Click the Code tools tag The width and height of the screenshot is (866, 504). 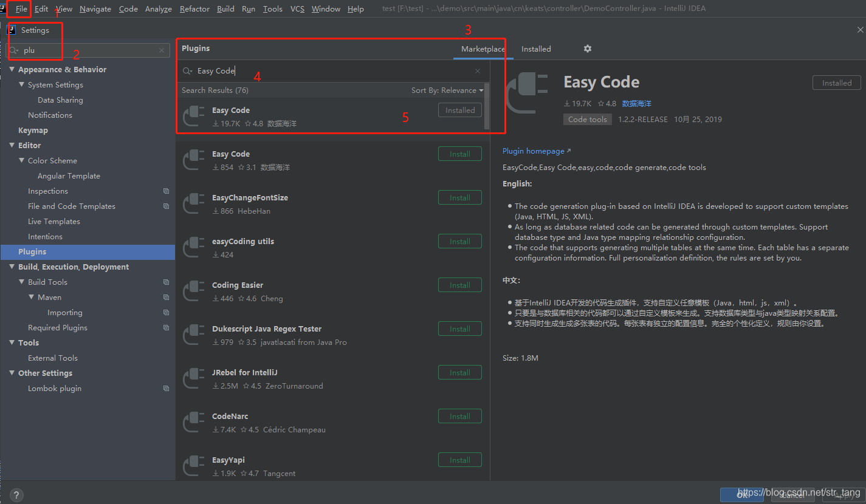pos(587,120)
